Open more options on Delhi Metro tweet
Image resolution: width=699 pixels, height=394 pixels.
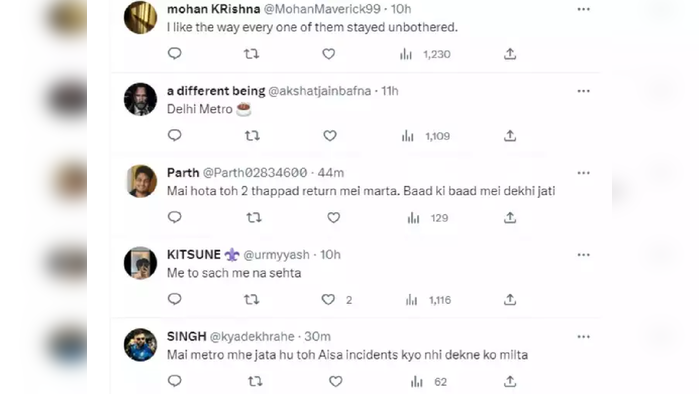[584, 91]
